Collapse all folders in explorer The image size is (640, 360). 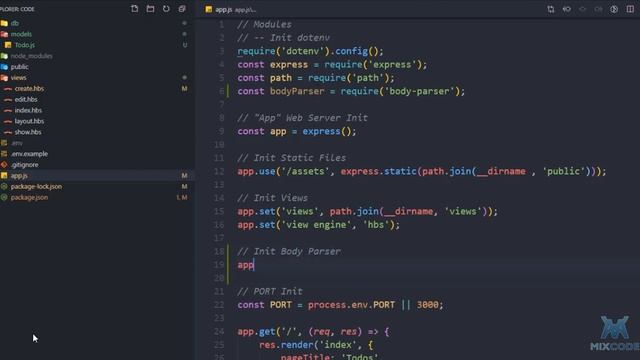182,9
